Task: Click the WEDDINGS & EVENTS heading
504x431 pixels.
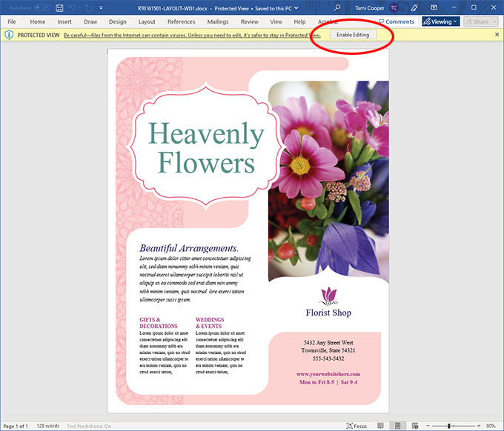Action: click(x=210, y=323)
